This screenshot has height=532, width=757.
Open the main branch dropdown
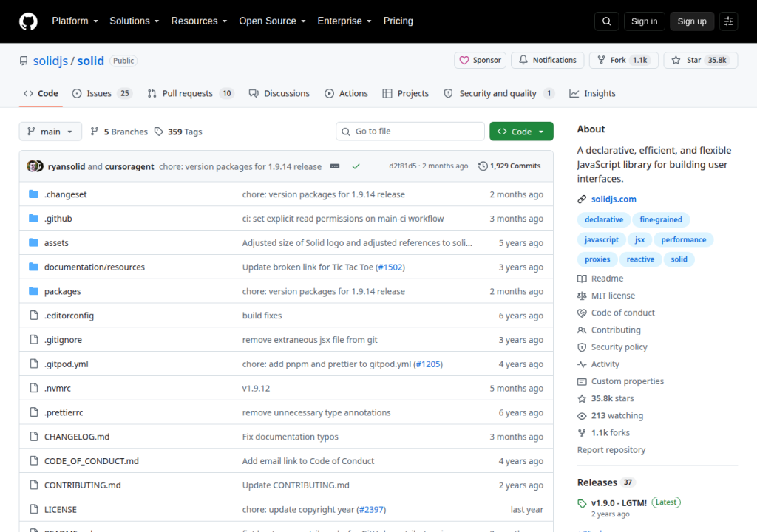50,132
